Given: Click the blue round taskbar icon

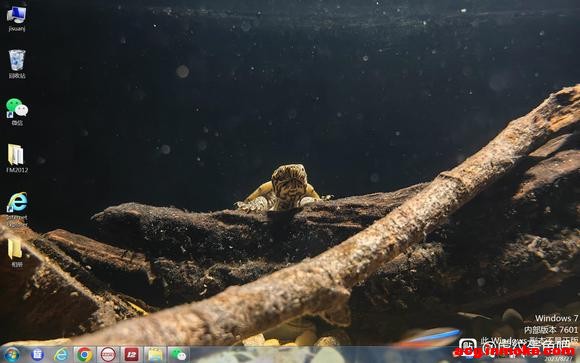Looking at the screenshot, I should pyautogui.click(x=37, y=355).
